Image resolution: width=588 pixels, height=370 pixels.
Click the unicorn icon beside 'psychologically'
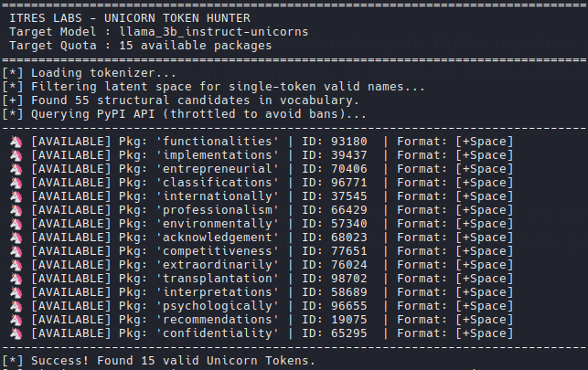(16, 306)
